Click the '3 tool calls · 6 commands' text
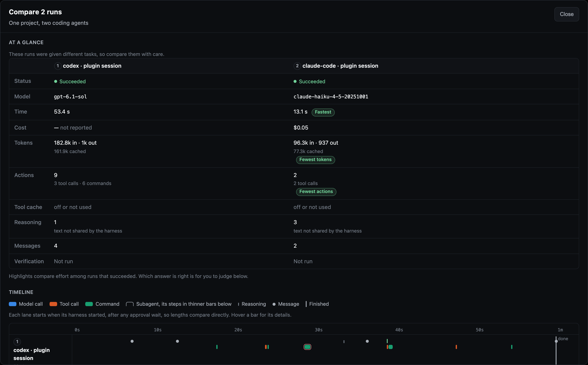 83,183
